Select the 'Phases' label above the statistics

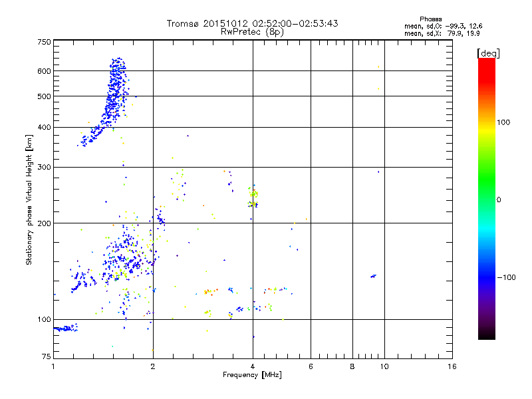[x=430, y=19]
